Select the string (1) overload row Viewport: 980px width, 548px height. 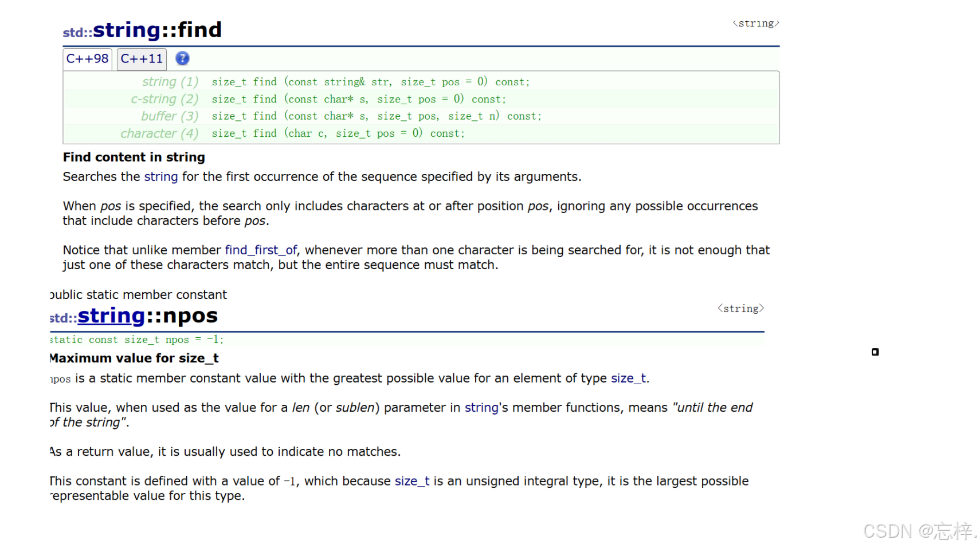[x=421, y=82]
